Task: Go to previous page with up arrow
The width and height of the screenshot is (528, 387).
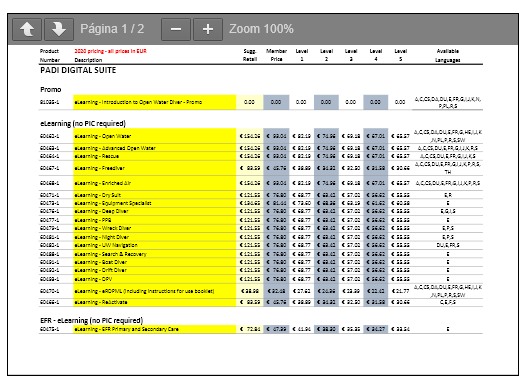Action: click(27, 29)
